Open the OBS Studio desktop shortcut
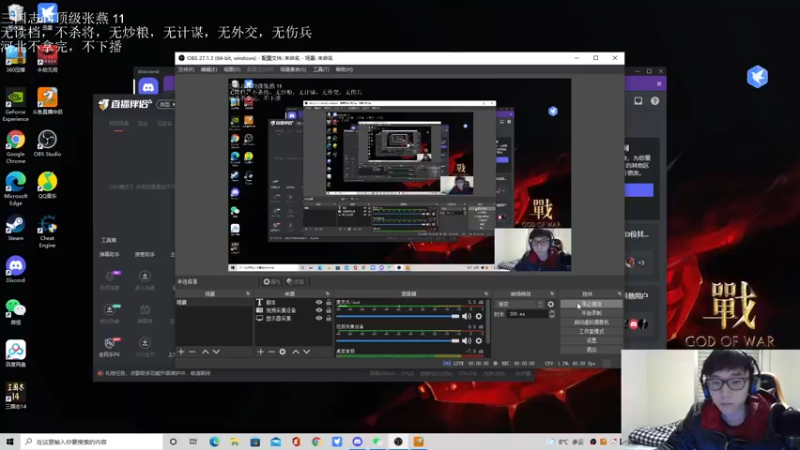 point(47,143)
